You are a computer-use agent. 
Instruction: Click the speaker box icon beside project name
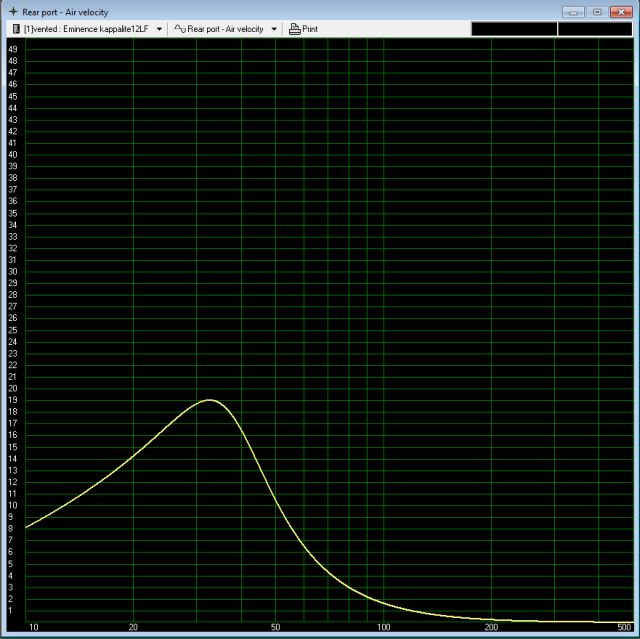15,29
